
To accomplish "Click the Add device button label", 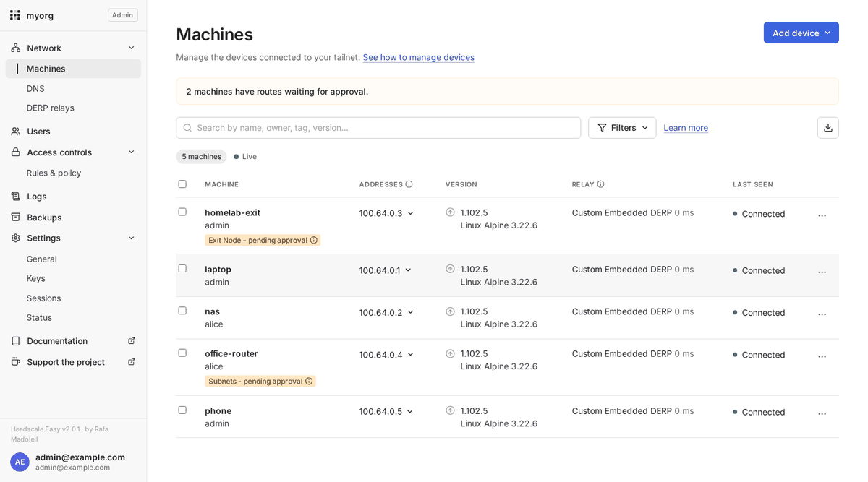I will (796, 33).
